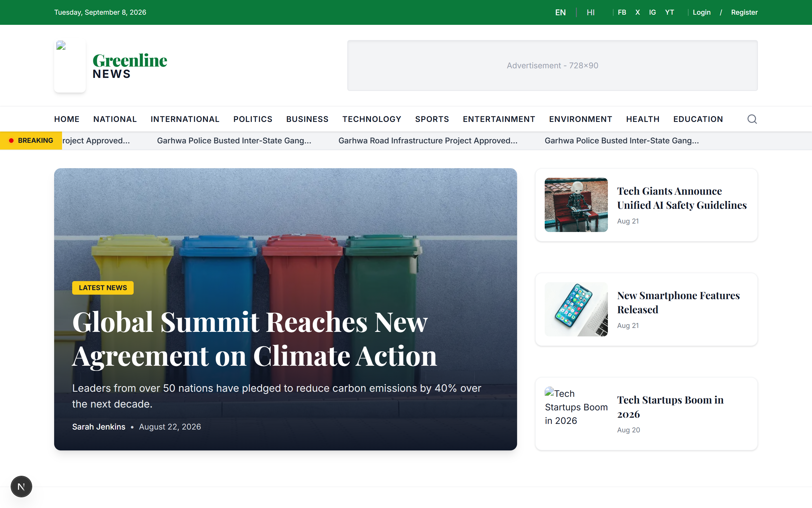812x508 pixels.
Task: Click the Login link
Action: point(701,12)
